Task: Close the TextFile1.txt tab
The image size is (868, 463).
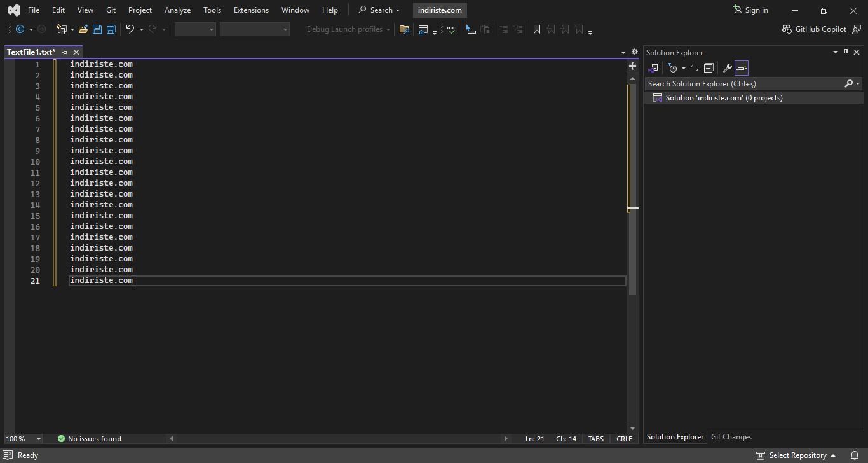Action: [x=76, y=52]
